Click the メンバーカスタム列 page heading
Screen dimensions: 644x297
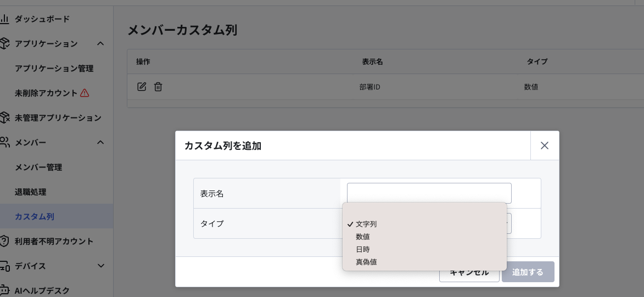pyautogui.click(x=182, y=30)
